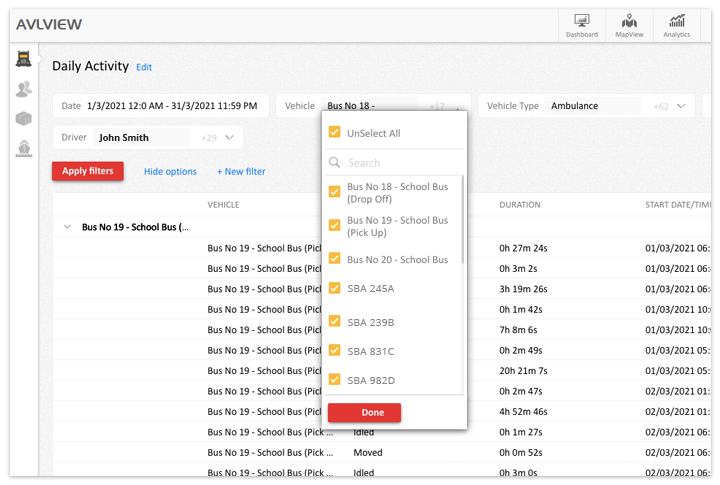Open the box package icon in sidebar
Screen dimensions: 720x485
click(x=23, y=118)
